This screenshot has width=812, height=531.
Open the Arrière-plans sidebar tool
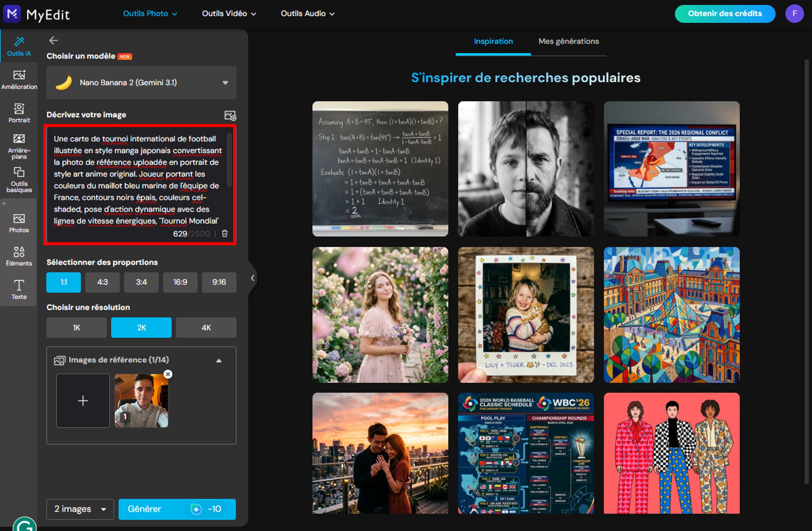(19, 146)
